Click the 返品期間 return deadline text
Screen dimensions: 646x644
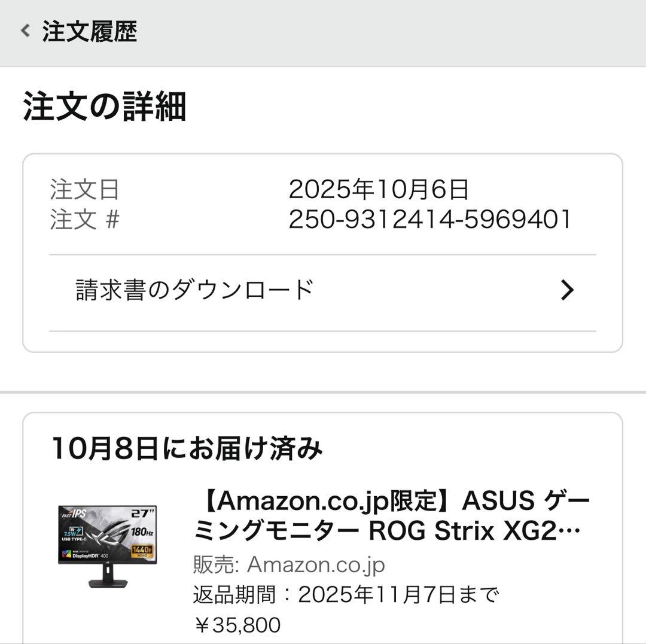click(x=347, y=594)
